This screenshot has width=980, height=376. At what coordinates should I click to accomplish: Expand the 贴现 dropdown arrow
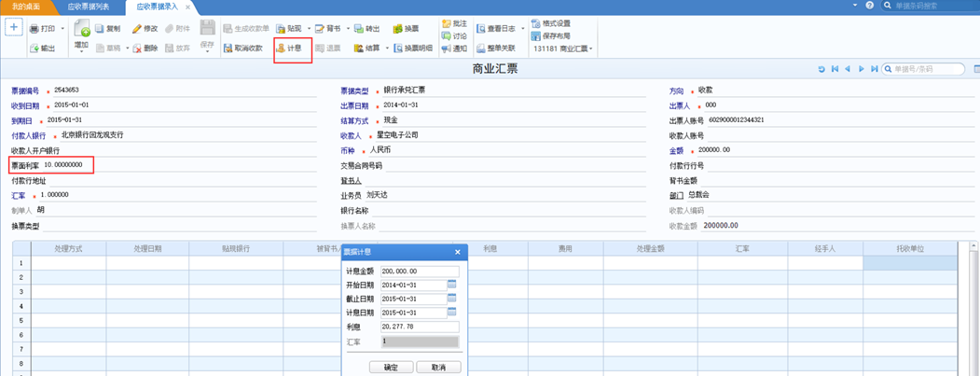point(309,29)
